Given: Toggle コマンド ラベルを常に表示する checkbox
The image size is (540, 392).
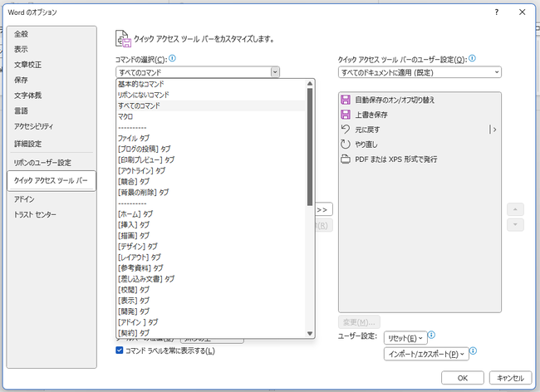Looking at the screenshot, I should [120, 350].
